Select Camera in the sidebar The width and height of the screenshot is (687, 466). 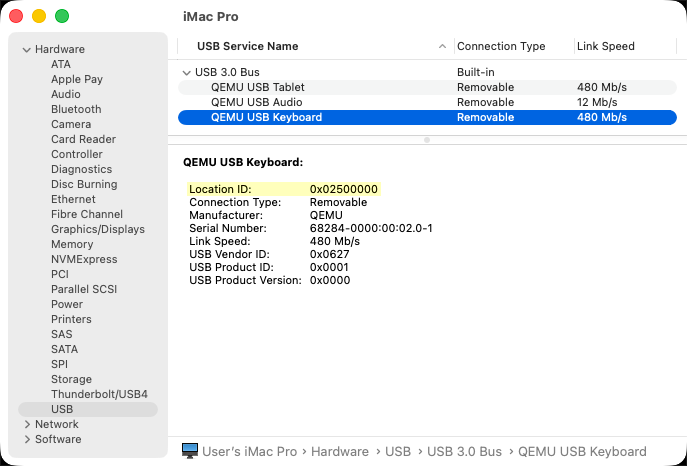click(71, 124)
